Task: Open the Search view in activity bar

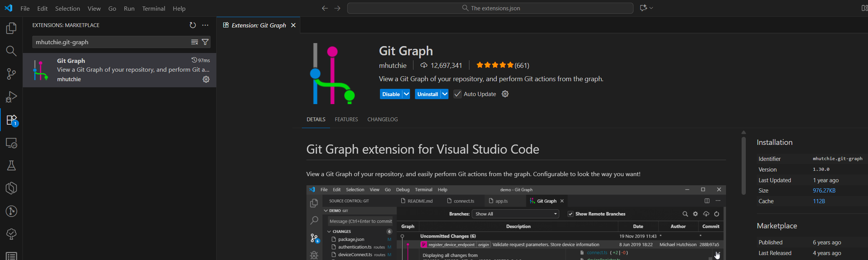Action: (x=11, y=51)
